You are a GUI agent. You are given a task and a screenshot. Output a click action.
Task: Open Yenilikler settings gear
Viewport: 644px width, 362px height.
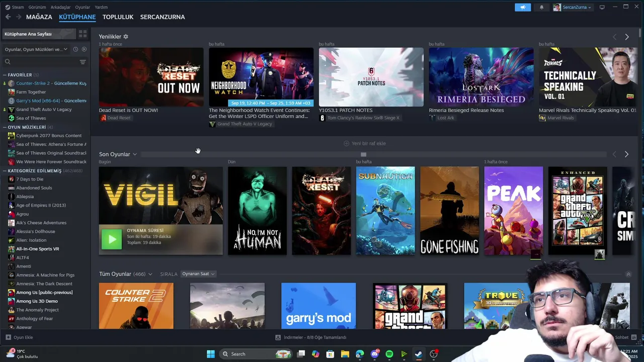coord(126,37)
